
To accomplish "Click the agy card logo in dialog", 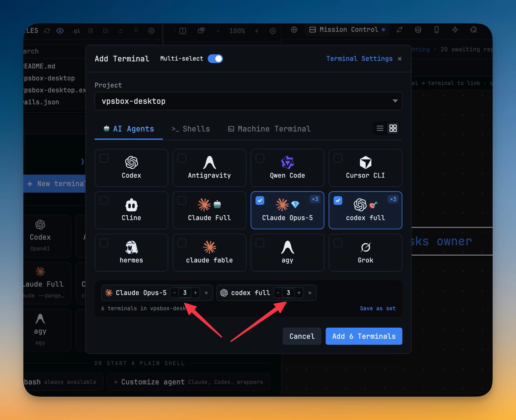I will pyautogui.click(x=287, y=247).
